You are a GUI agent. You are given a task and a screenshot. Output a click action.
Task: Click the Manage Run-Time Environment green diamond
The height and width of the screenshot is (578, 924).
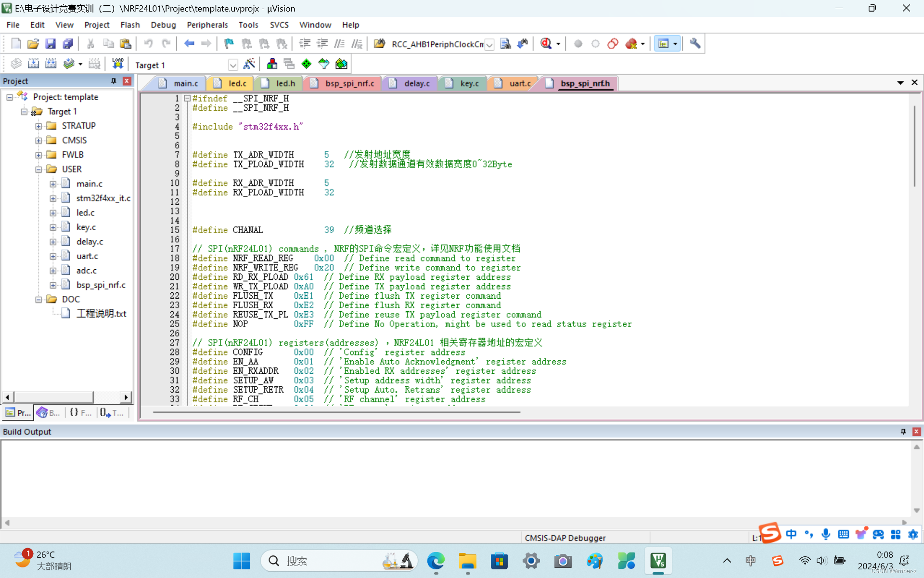click(306, 64)
